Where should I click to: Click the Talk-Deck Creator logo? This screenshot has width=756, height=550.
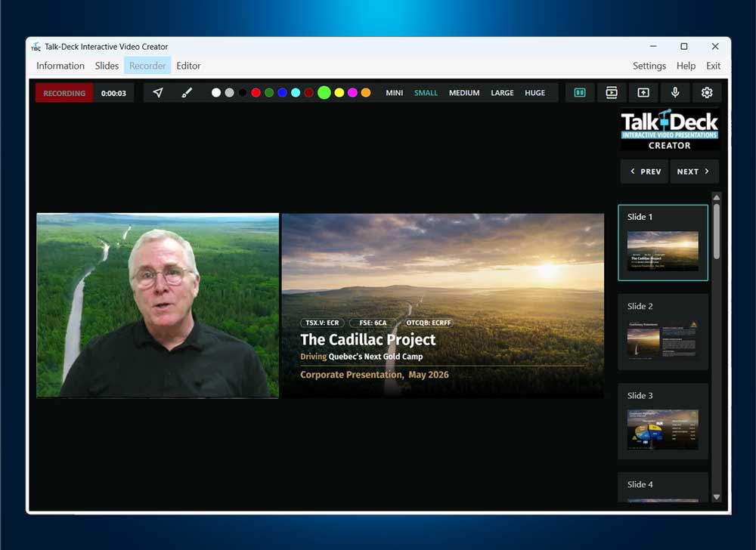[669, 130]
